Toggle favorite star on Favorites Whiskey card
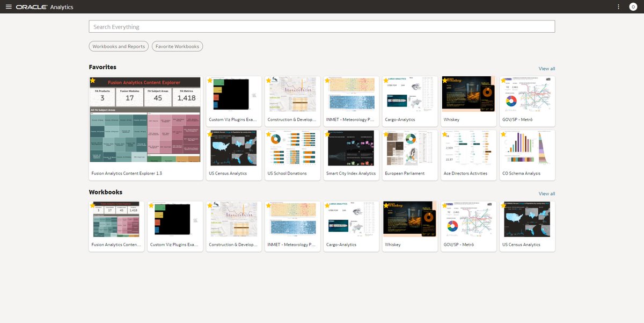This screenshot has height=323, width=644. click(x=444, y=81)
